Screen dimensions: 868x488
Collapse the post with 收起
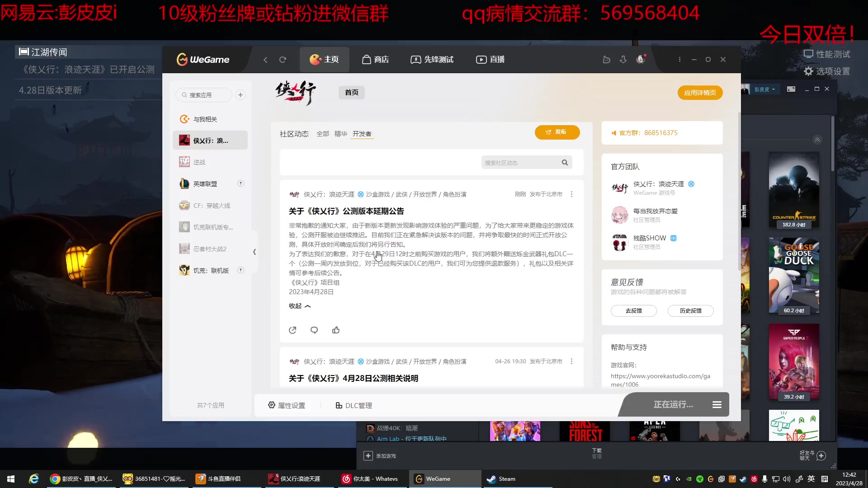coord(300,306)
